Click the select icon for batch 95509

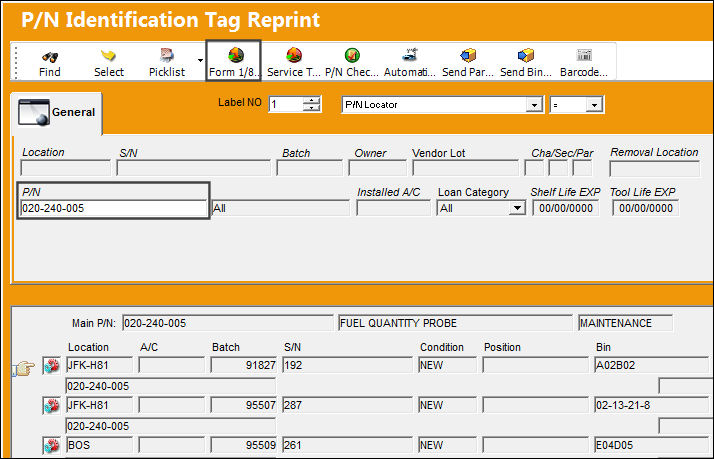click(x=51, y=445)
